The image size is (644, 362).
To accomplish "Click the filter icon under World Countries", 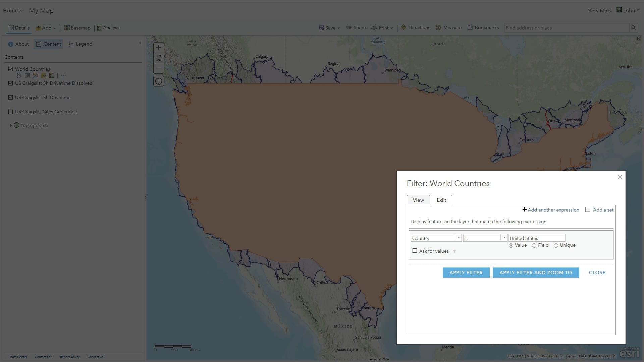I will [x=44, y=75].
